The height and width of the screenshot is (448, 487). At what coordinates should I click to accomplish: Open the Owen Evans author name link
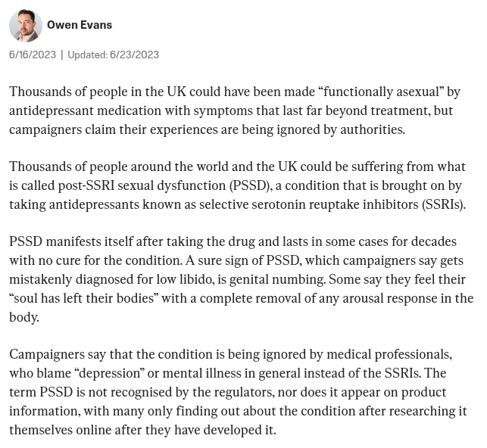click(x=80, y=25)
